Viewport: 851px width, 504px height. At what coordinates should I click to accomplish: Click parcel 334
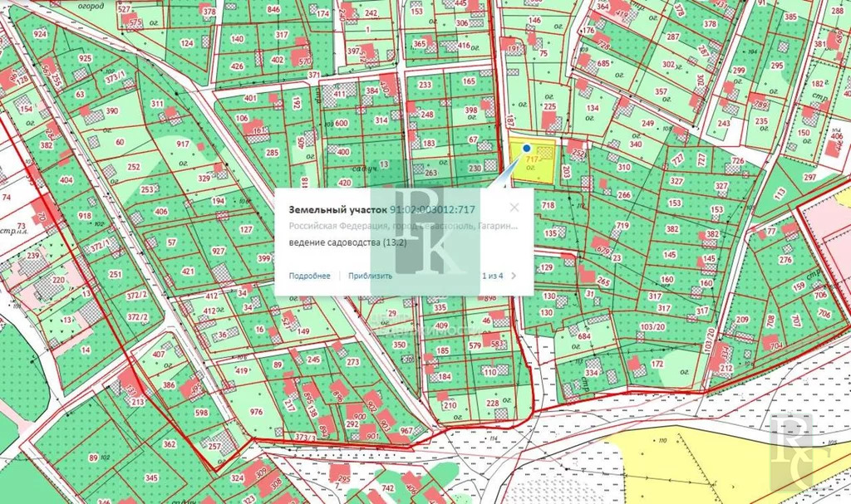pos(592,373)
